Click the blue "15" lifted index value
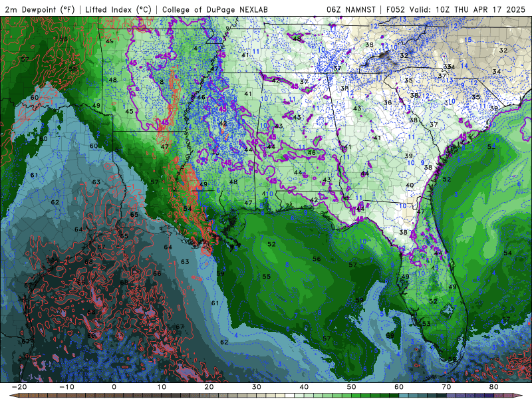 click(x=468, y=40)
